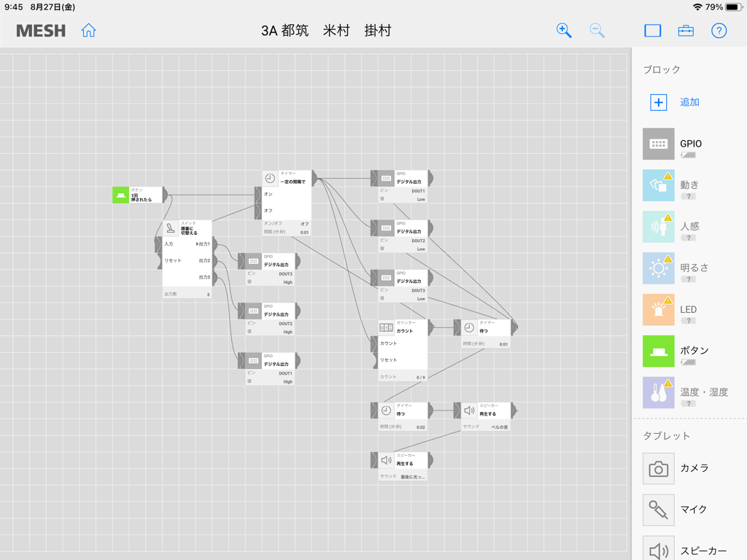Screen dimensions: 747x560
Task: Tap the 間隔 0:01 setting on timer
Action: click(287, 233)
